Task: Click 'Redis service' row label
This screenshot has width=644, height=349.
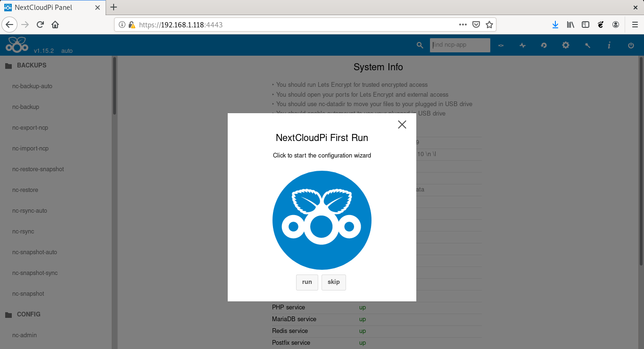Action: pos(290,331)
